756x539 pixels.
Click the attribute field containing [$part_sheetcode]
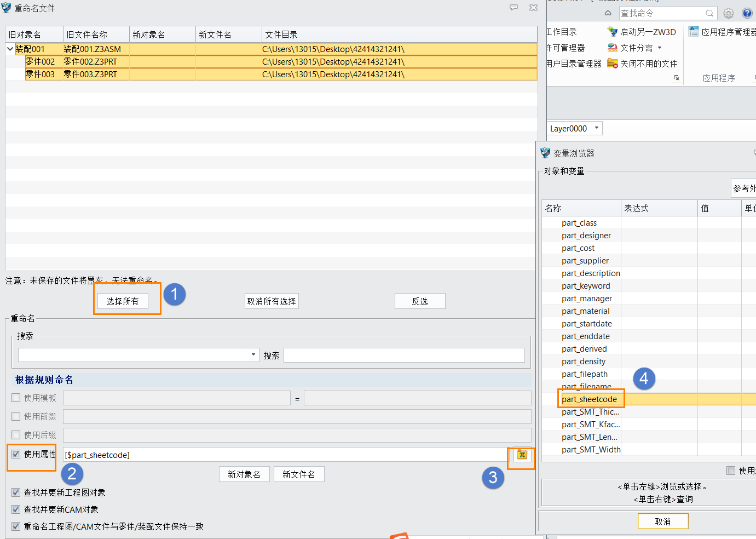285,455
